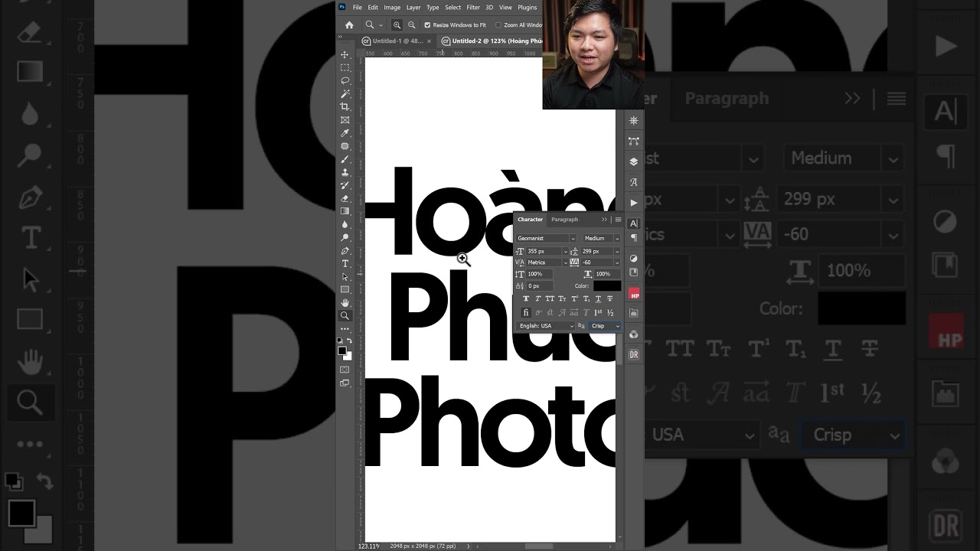Viewport: 980px width, 551px height.
Task: Select the Brush tool
Action: (345, 159)
